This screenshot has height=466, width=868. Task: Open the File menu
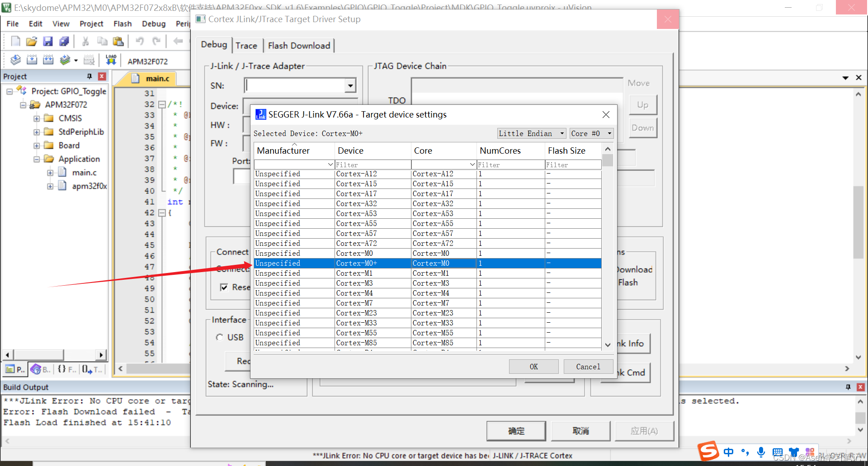pos(13,24)
